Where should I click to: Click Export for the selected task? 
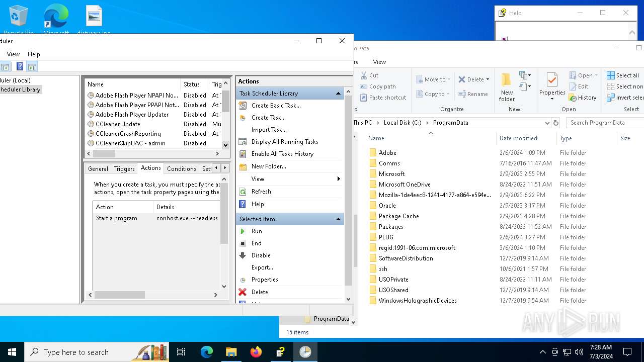262,267
